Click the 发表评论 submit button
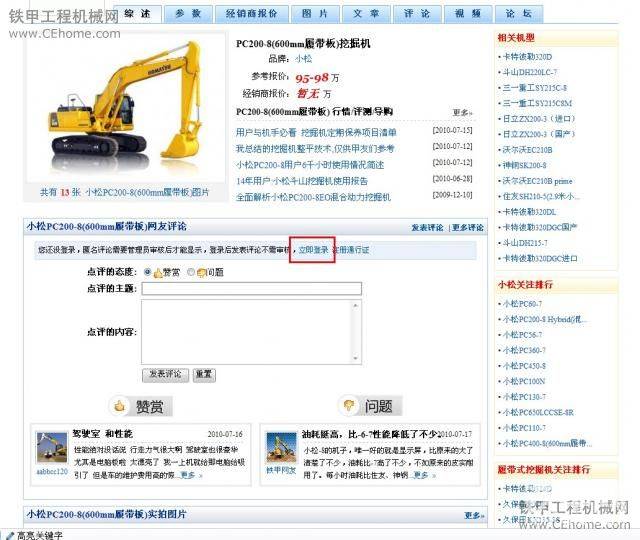The width and height of the screenshot is (640, 540). (165, 375)
